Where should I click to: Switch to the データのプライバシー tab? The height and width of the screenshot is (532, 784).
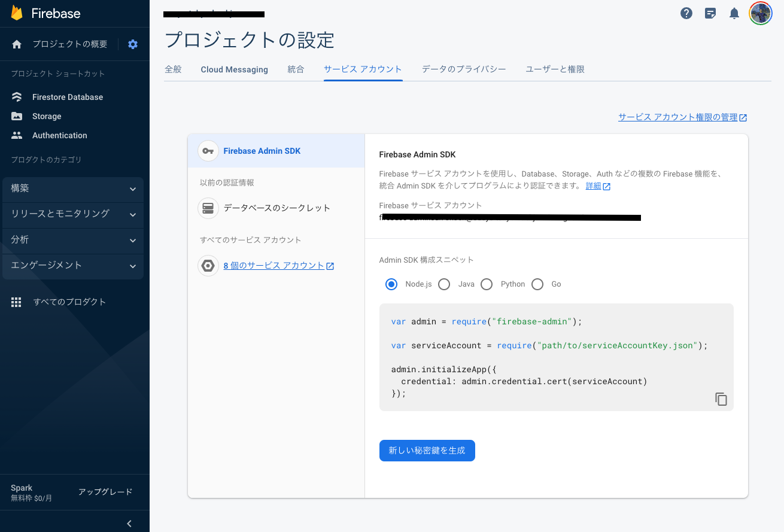click(x=464, y=69)
